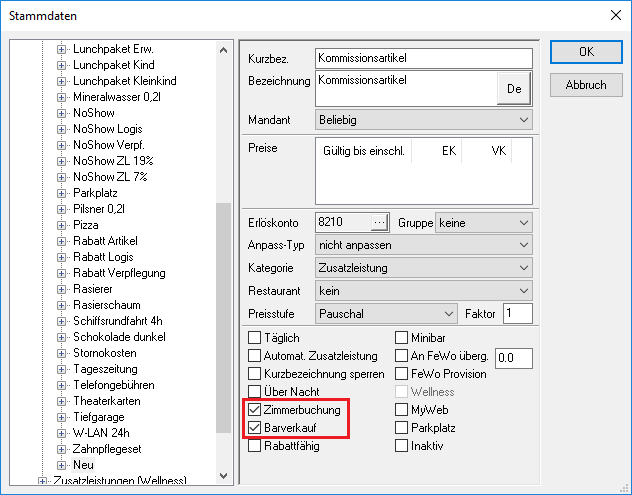
Task: Select NoShow ZL 7% entry
Action: coord(110,177)
